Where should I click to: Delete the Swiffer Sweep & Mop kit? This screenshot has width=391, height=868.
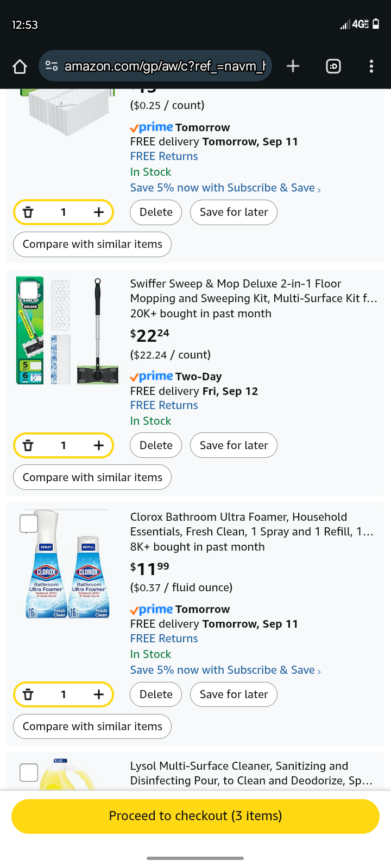156,445
